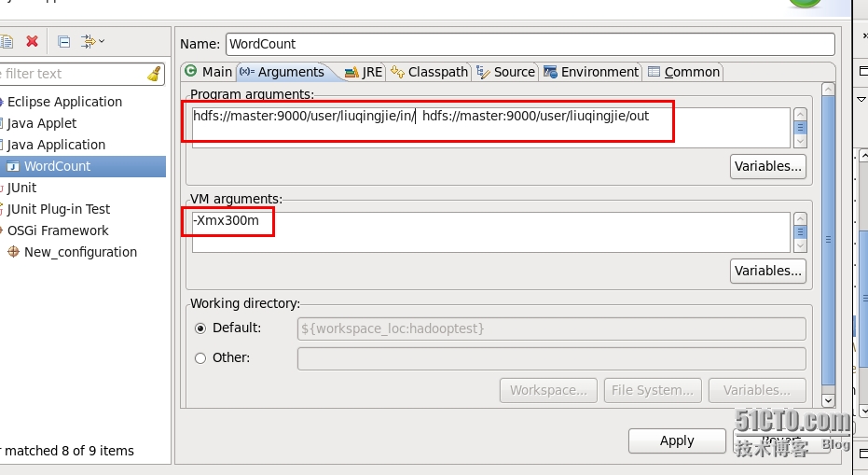
Task: Open Variables for VM arguments
Action: coord(768,271)
